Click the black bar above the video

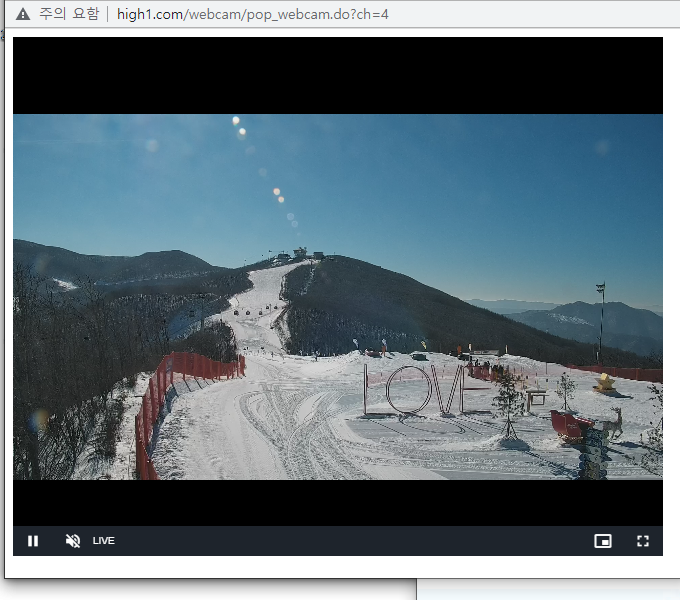pos(337,75)
